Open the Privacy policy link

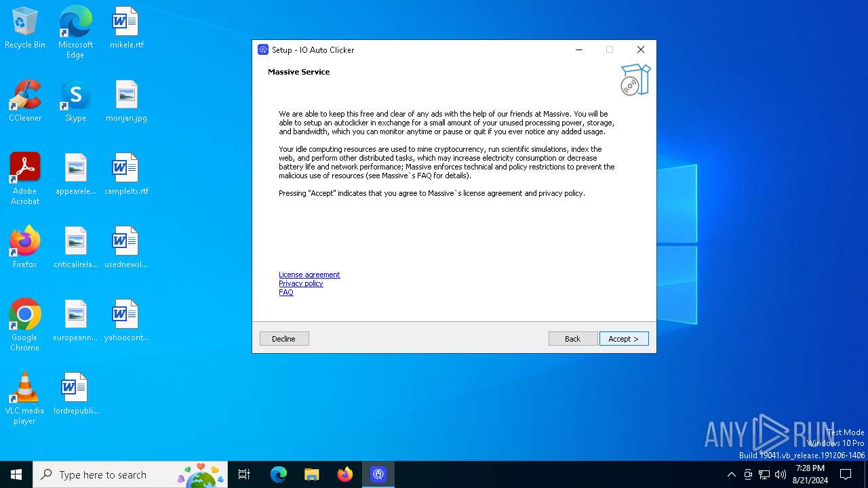point(301,283)
